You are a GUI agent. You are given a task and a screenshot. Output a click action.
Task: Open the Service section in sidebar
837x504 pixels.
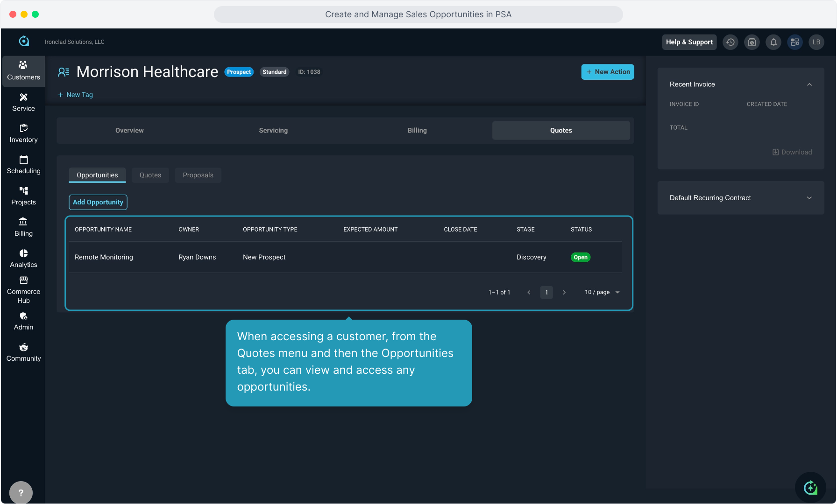[x=23, y=102]
